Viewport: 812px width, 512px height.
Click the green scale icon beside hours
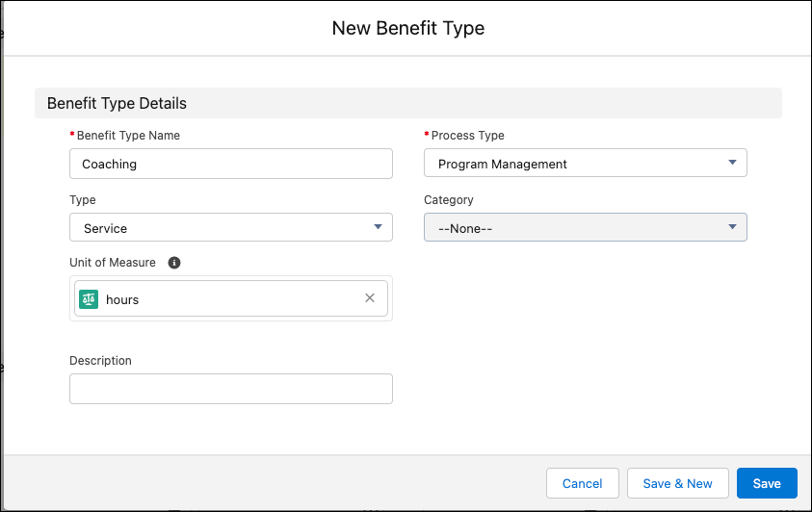pos(89,299)
